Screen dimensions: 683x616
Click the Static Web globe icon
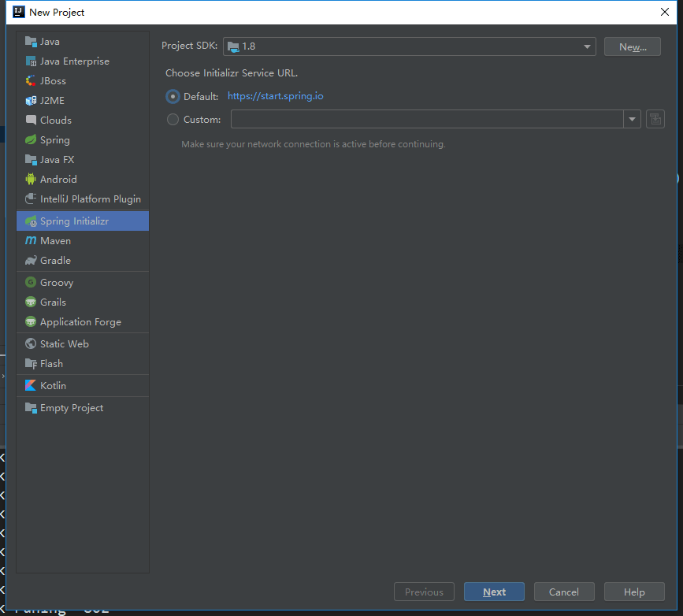tap(31, 343)
